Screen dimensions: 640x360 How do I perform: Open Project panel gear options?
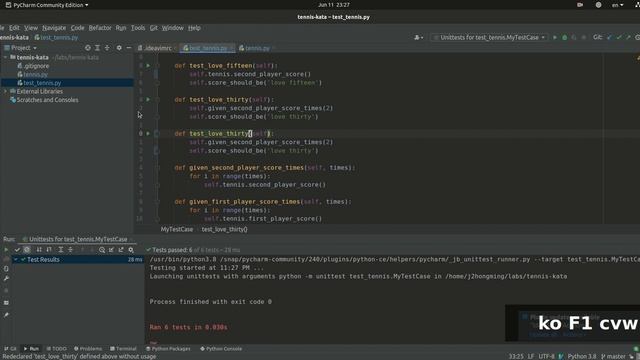pyautogui.click(x=119, y=48)
